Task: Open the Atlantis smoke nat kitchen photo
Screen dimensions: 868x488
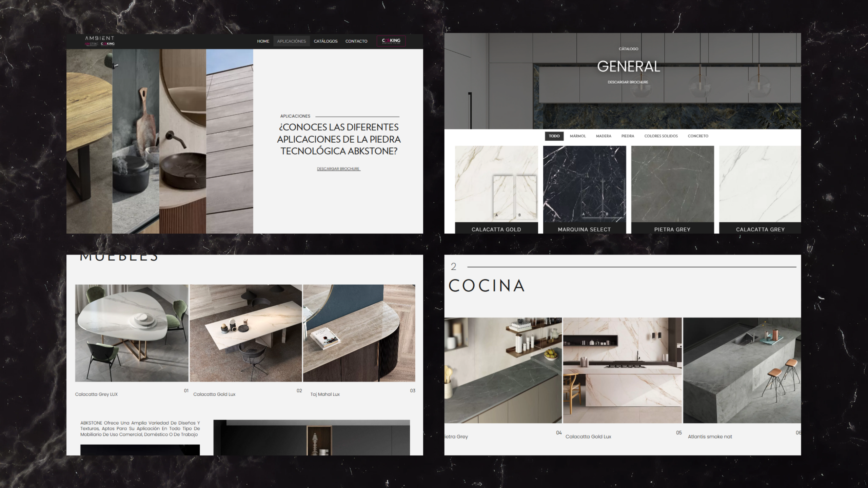Action: point(742,370)
